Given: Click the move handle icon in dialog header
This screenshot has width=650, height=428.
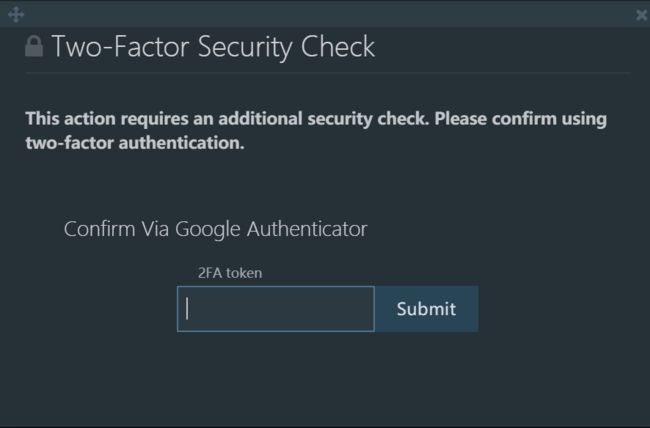Looking at the screenshot, I should click(16, 15).
